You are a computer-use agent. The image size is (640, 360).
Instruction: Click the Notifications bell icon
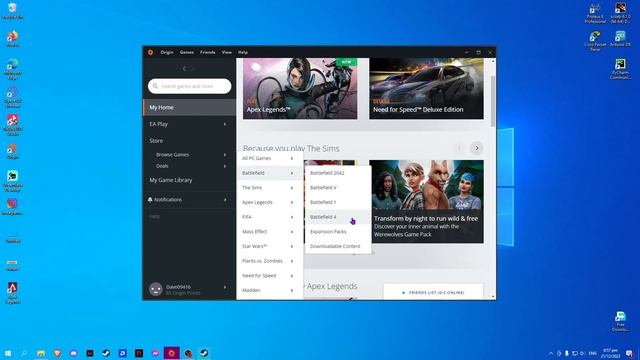point(150,200)
